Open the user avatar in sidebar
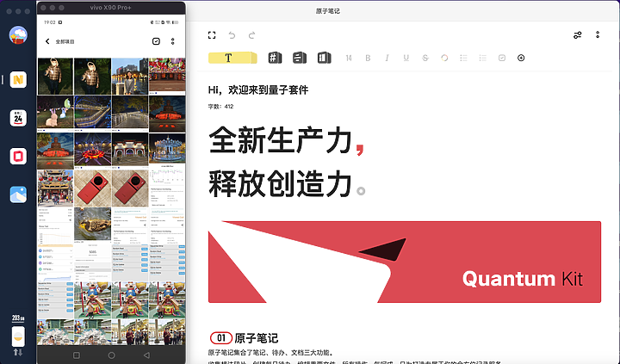The width and height of the screenshot is (620, 364). pyautogui.click(x=18, y=35)
